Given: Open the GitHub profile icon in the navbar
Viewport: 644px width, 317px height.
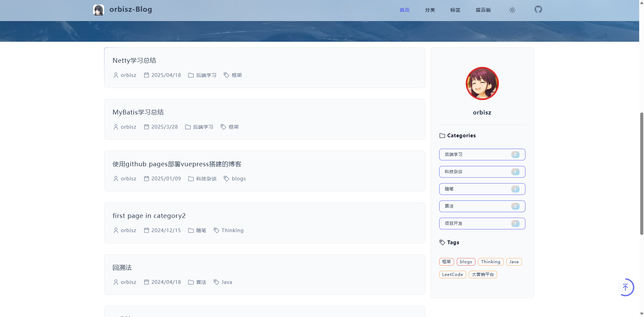Looking at the screenshot, I should pyautogui.click(x=538, y=9).
